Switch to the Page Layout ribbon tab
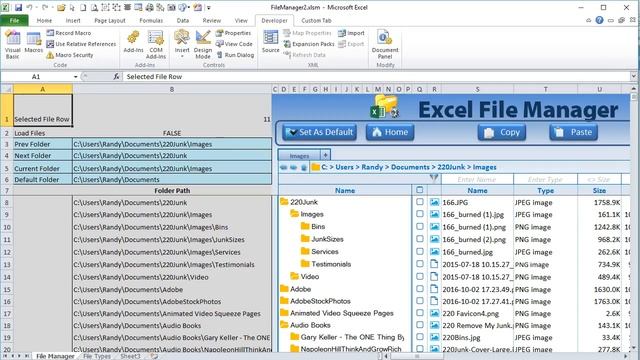Viewport: 640px width, 360px height. (110, 20)
